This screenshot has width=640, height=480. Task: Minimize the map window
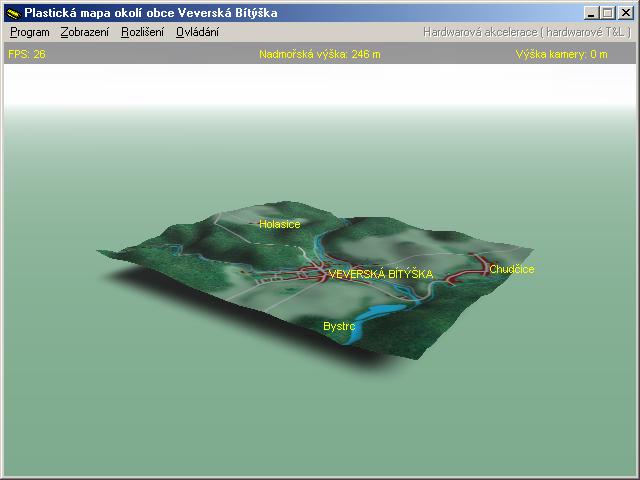(592, 13)
